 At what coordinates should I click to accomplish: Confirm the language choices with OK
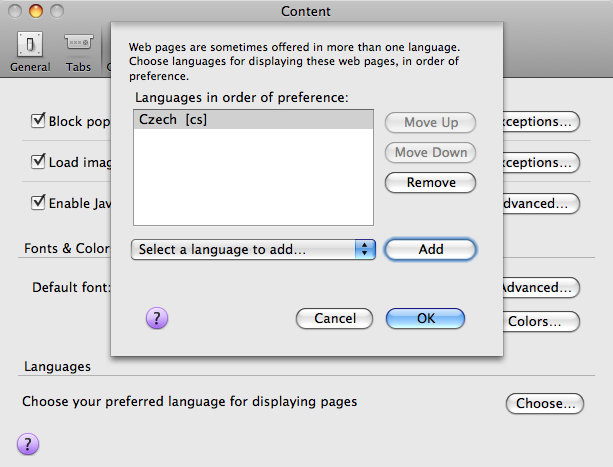coord(425,318)
